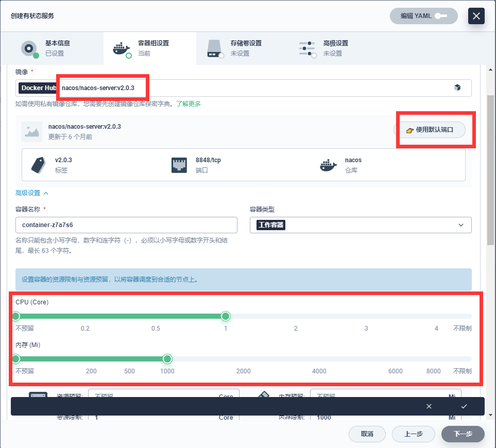Click the nacos repository whale icon
The height and width of the screenshot is (448, 496).
click(x=328, y=165)
